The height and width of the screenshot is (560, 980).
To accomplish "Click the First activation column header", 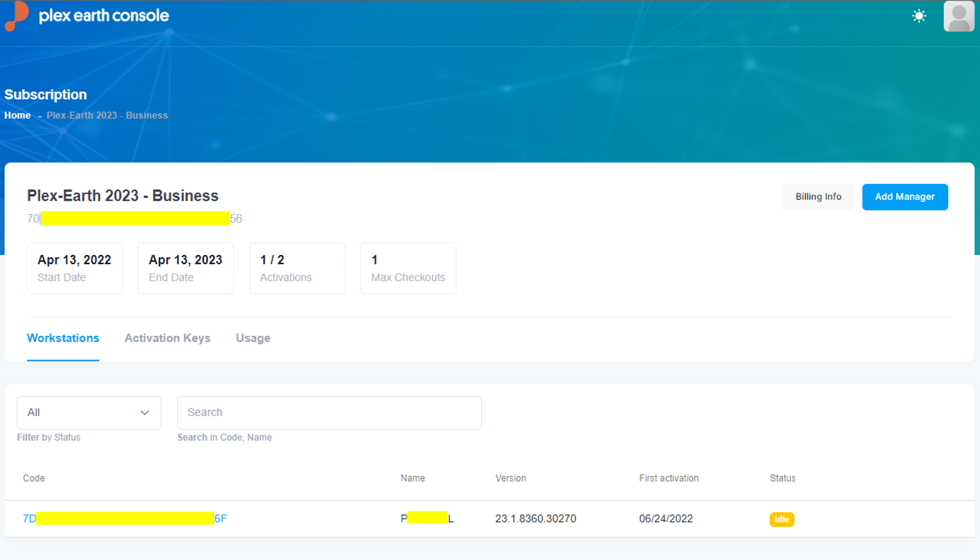I will point(669,478).
